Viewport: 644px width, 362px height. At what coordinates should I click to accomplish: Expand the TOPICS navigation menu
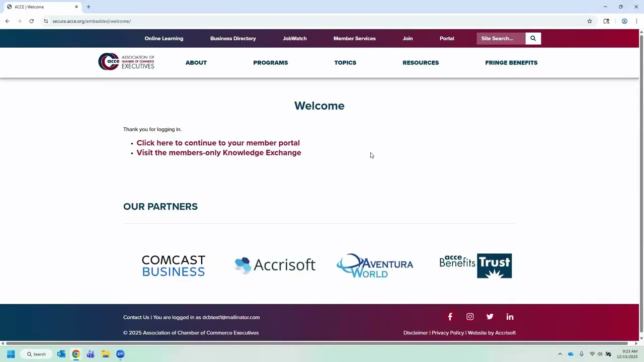[345, 62]
